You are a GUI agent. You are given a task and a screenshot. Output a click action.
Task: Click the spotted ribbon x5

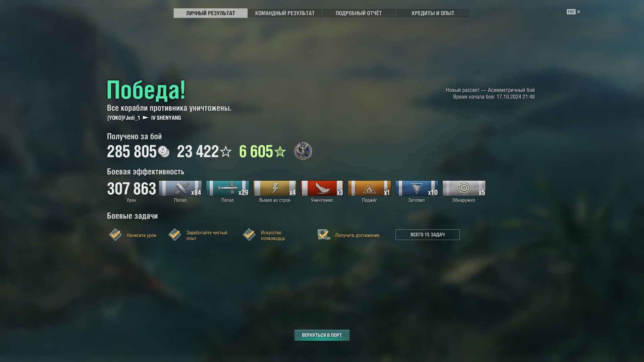pos(464,188)
